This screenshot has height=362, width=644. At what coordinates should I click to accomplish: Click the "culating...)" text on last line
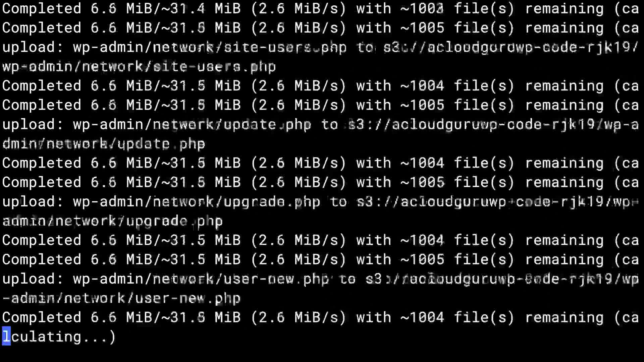click(x=63, y=336)
